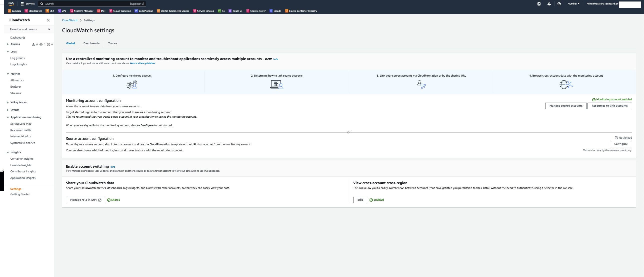
Task: Click Manage role in IAM button
Action: click(85, 200)
